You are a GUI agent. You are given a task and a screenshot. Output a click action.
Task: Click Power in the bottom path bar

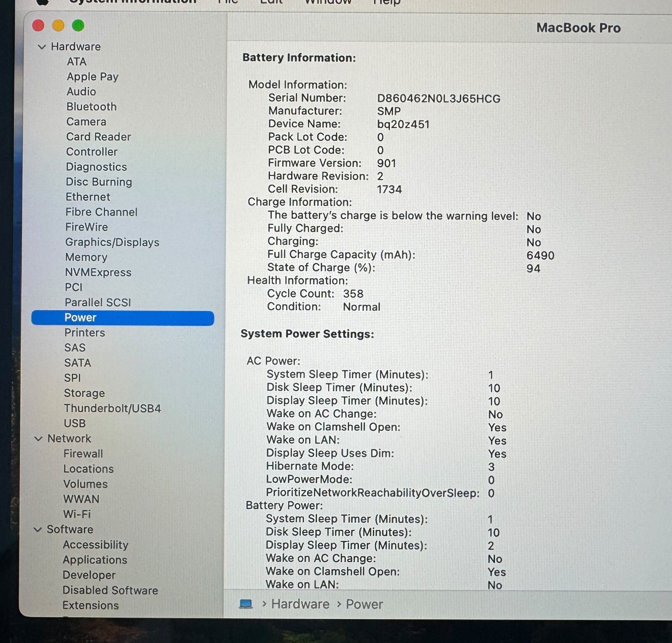coord(364,604)
